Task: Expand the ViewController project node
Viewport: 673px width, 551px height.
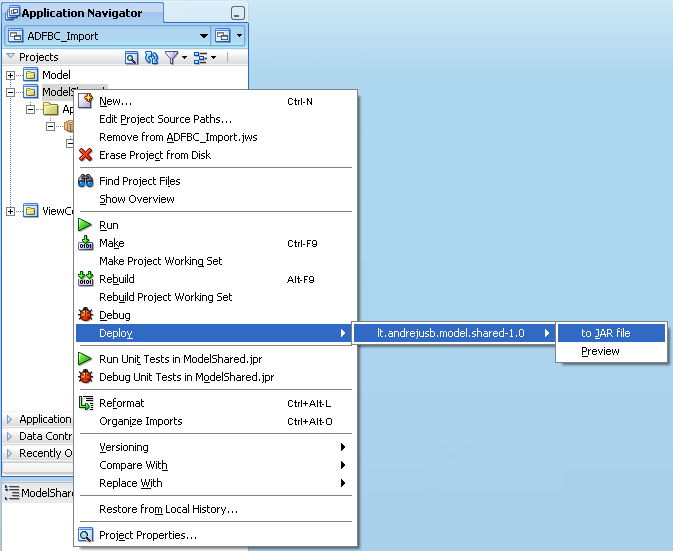Action: click(x=10, y=211)
